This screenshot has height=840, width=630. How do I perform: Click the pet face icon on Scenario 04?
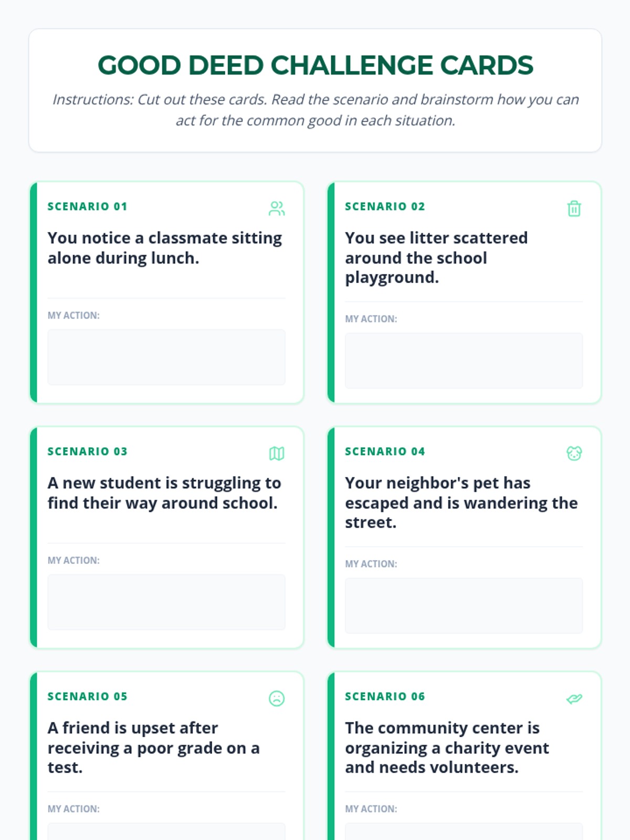(x=574, y=453)
